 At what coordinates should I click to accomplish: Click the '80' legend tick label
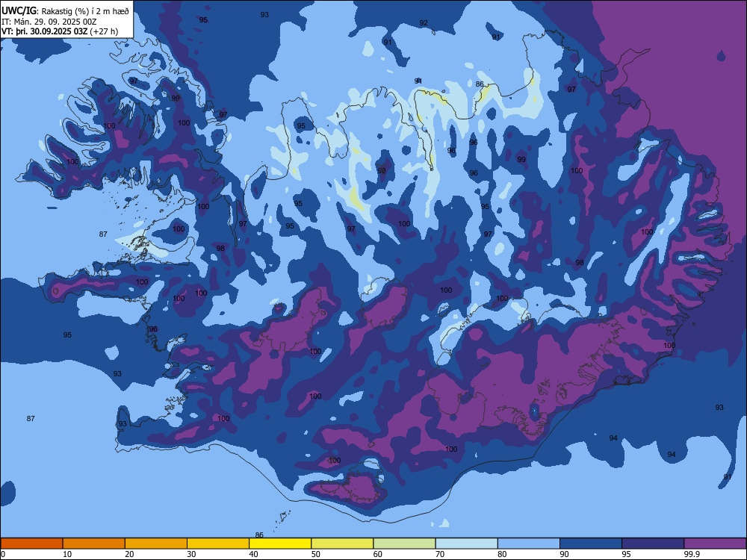(x=503, y=554)
